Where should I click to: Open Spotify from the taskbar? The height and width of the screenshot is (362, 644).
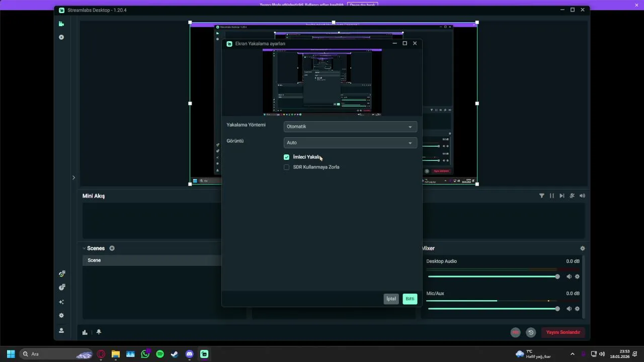click(x=160, y=354)
